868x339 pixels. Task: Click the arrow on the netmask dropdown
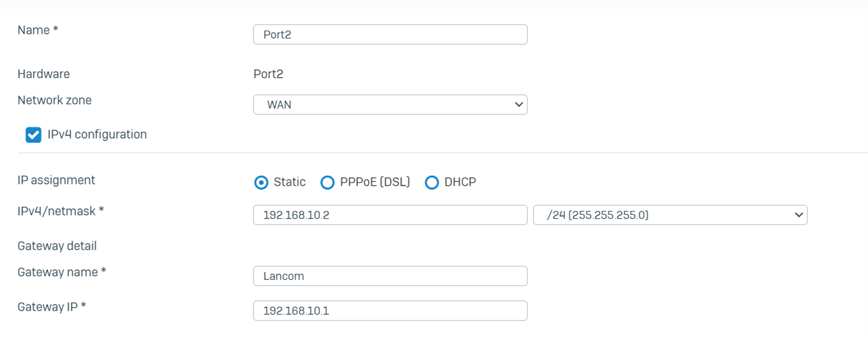point(798,215)
